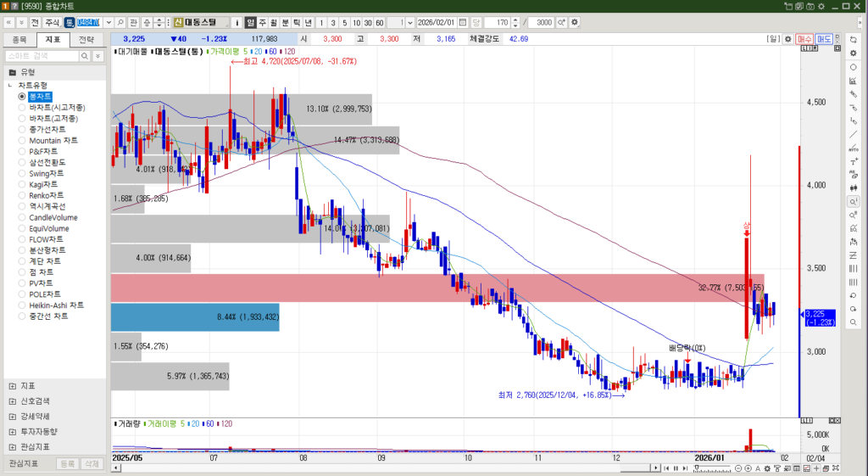Screen dimensions: 868x476
Task: Click the diagonal trend line drawing tool
Action: coord(853,134)
